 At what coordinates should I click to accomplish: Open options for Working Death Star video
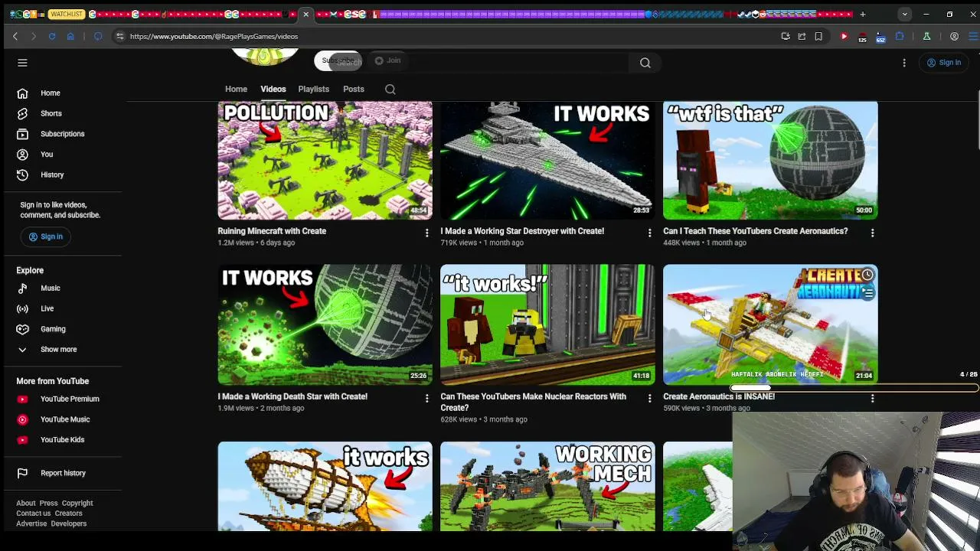tap(427, 398)
